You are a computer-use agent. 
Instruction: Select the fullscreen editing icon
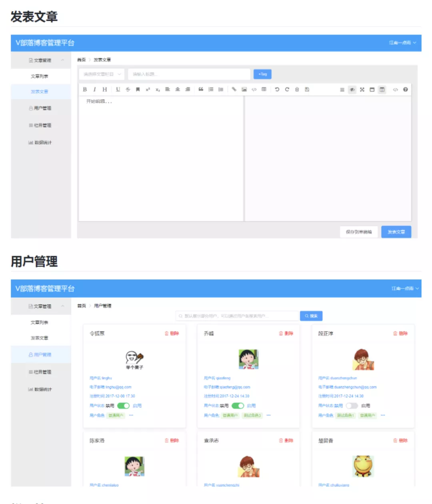362,89
